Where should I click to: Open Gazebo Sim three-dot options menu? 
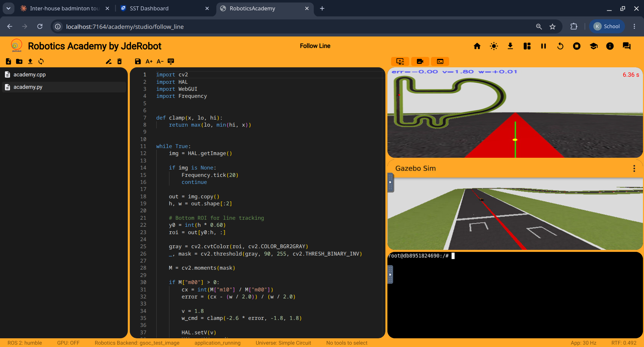coord(634,168)
